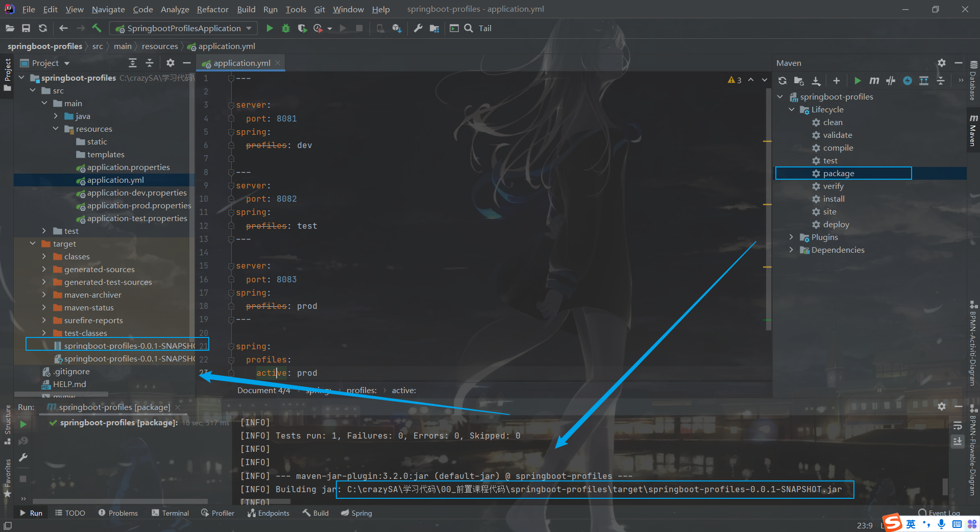Collapse the target folder
Viewport: 980px width, 532px height.
pyautogui.click(x=33, y=244)
